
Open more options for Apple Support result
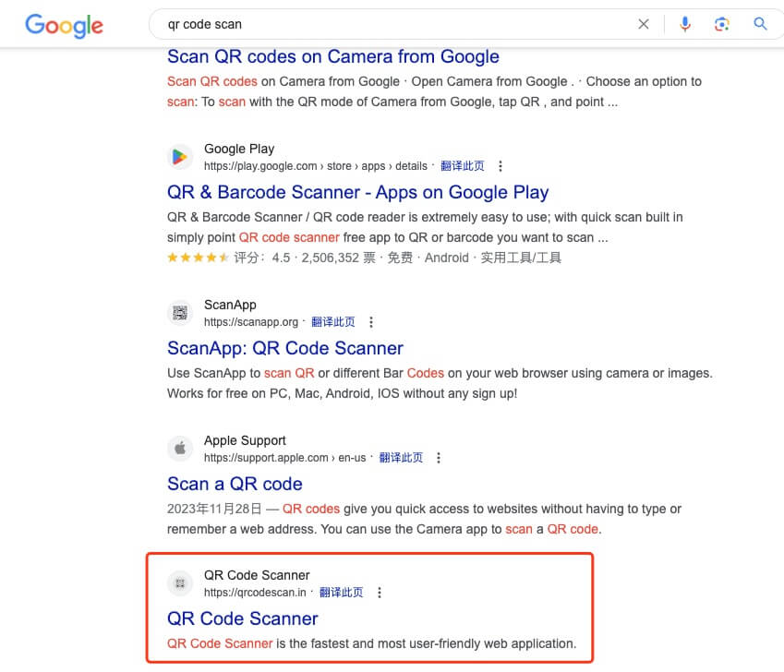tap(439, 458)
